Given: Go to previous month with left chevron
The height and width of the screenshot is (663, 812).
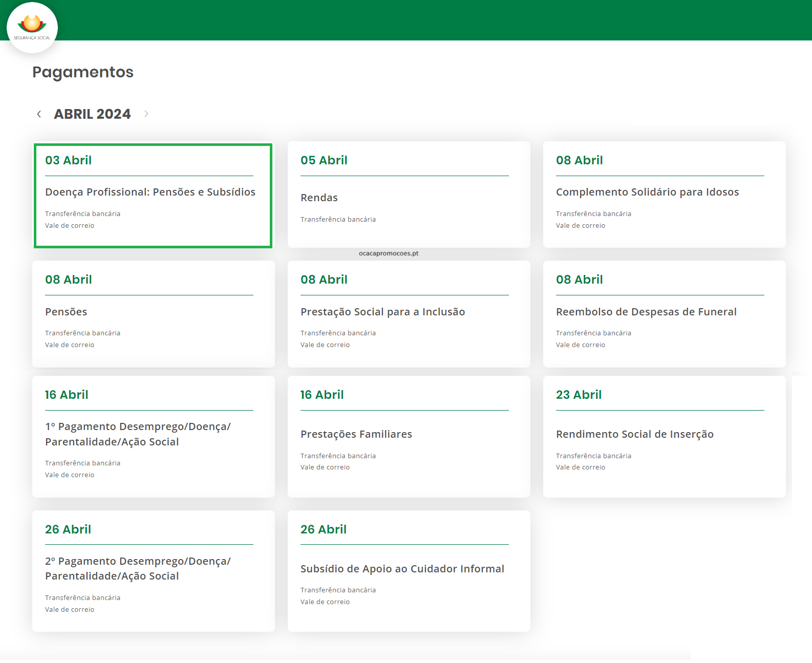Looking at the screenshot, I should tap(39, 114).
